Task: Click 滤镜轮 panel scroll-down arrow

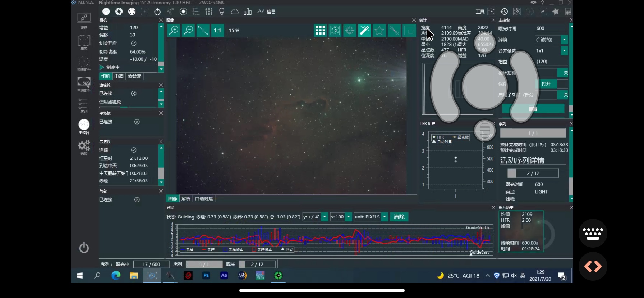Action: coord(161,104)
